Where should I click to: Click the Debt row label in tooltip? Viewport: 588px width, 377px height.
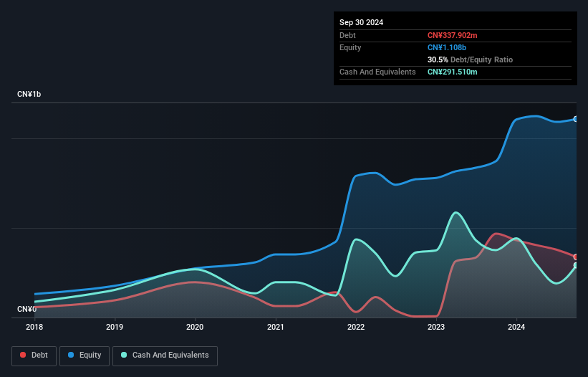point(347,35)
